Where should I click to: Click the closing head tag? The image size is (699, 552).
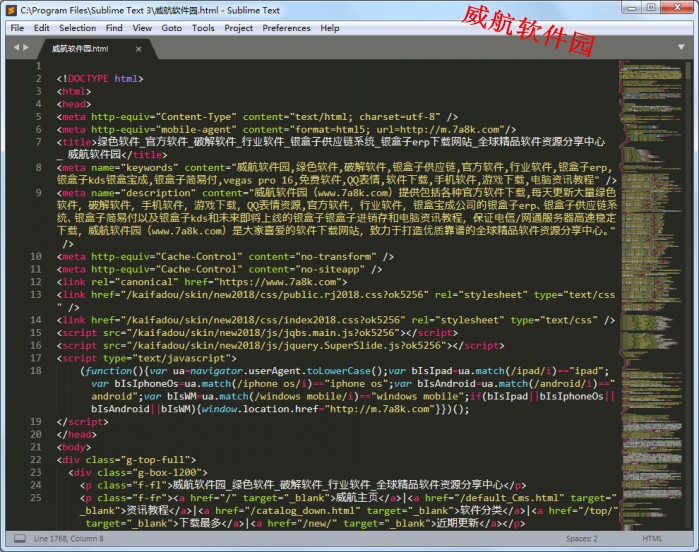coord(76,434)
